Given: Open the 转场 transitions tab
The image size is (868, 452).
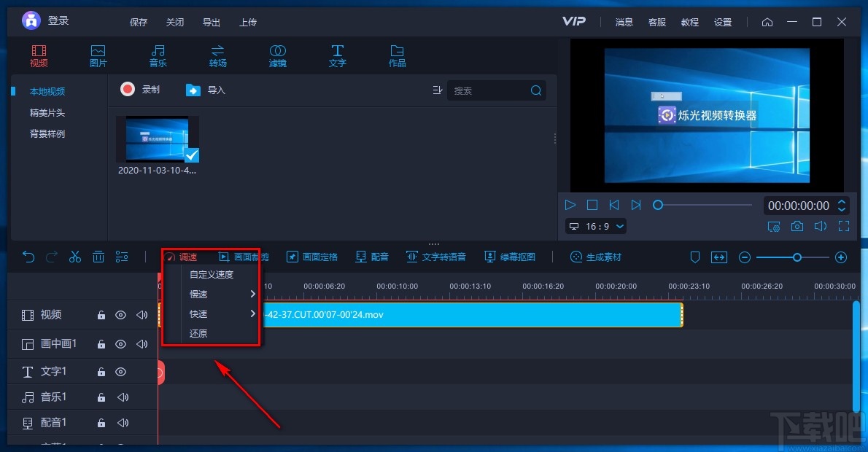Looking at the screenshot, I should [x=217, y=56].
